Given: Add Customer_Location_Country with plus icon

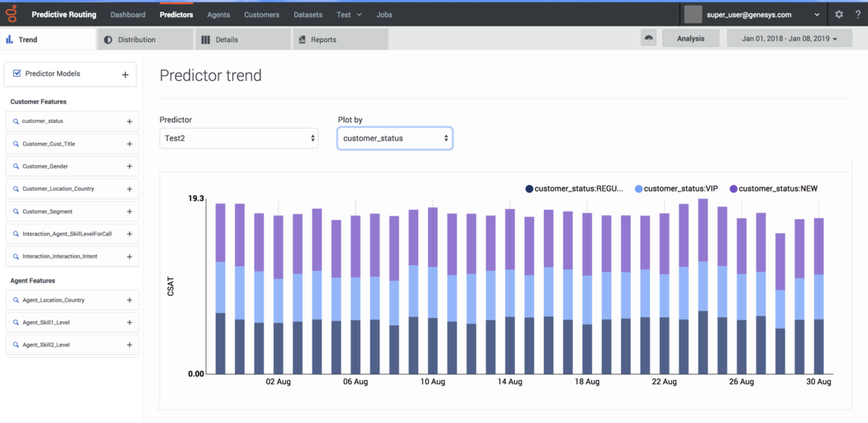Looking at the screenshot, I should coord(130,189).
